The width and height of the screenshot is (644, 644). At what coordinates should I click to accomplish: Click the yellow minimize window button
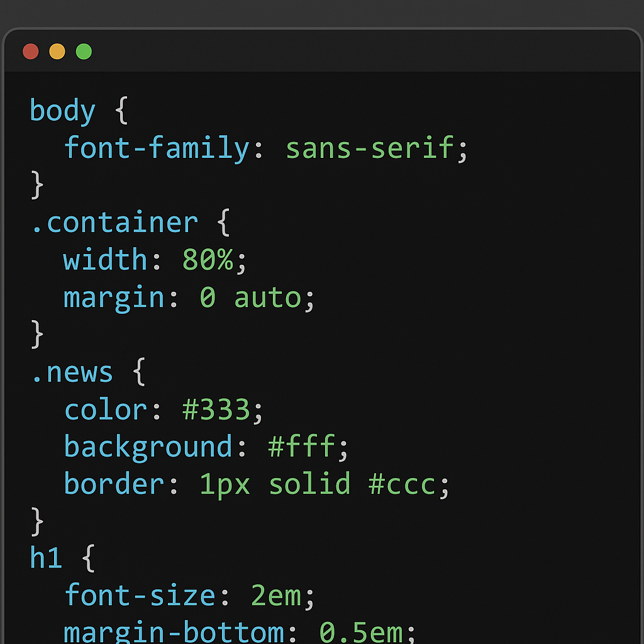point(57,52)
